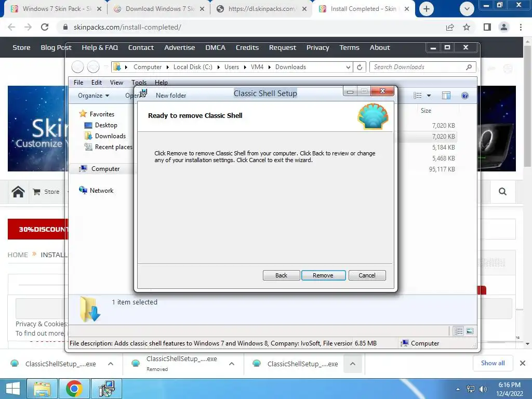Image resolution: width=532 pixels, height=399 pixels.
Task: Open File Explorer taskbar icon
Action: pos(42,389)
